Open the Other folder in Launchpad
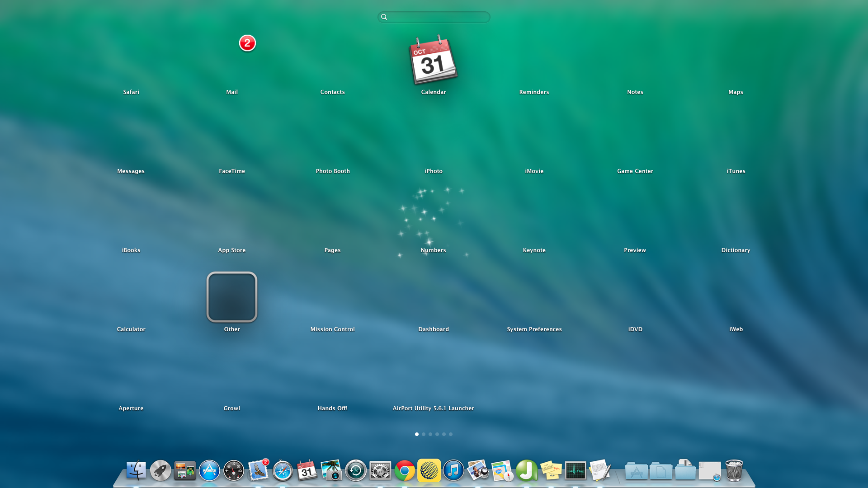The image size is (868, 488). 232,297
